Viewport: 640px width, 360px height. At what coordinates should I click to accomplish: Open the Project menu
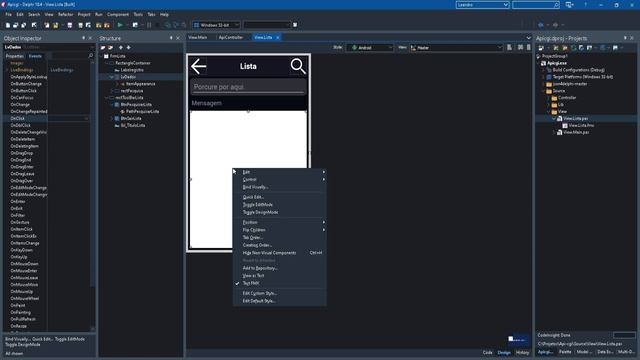[84, 14]
